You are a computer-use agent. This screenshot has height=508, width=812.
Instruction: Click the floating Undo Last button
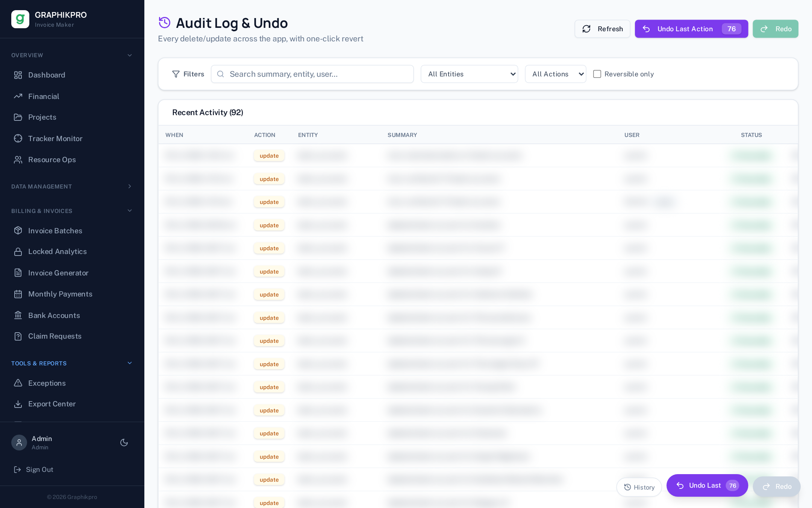pos(707,485)
